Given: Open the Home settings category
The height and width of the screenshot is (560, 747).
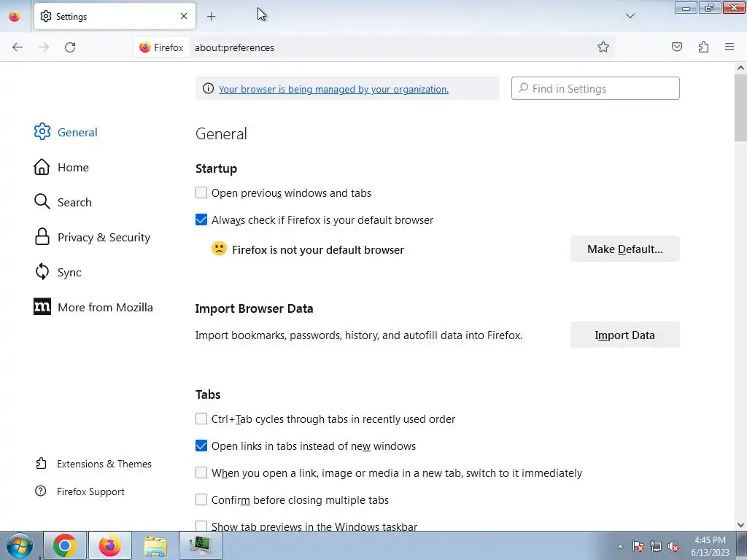Looking at the screenshot, I should [61, 167].
